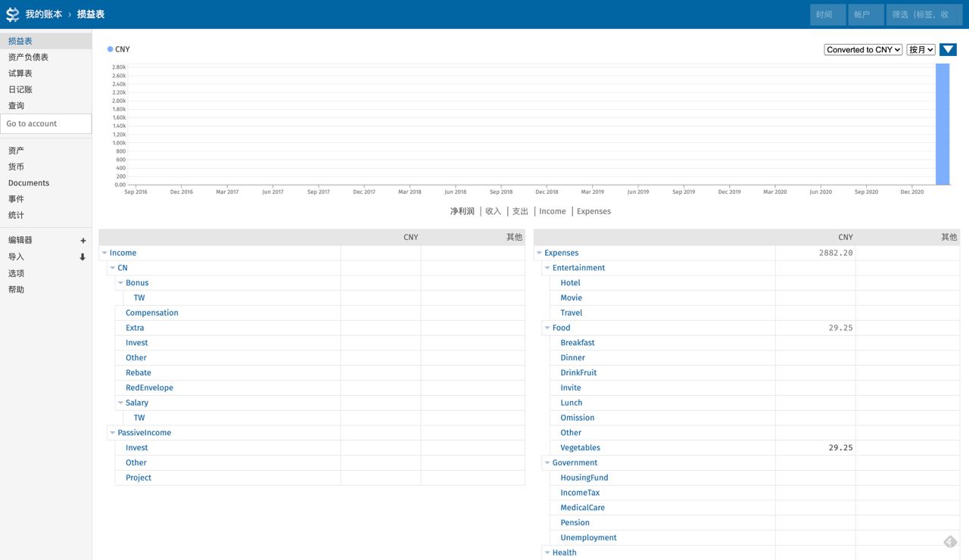
Task: Open the 按月 interval dropdown
Action: [x=921, y=50]
